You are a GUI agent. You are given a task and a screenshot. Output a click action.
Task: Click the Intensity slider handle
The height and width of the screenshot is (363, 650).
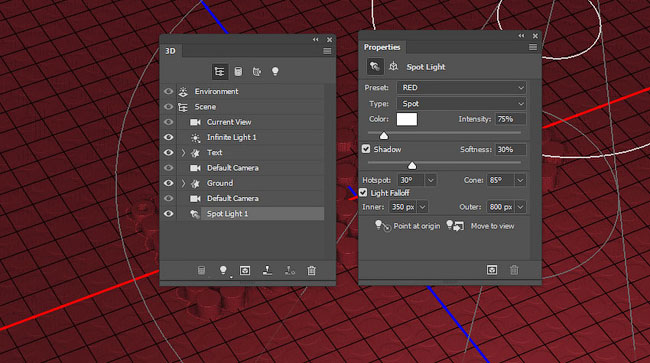tap(384, 136)
